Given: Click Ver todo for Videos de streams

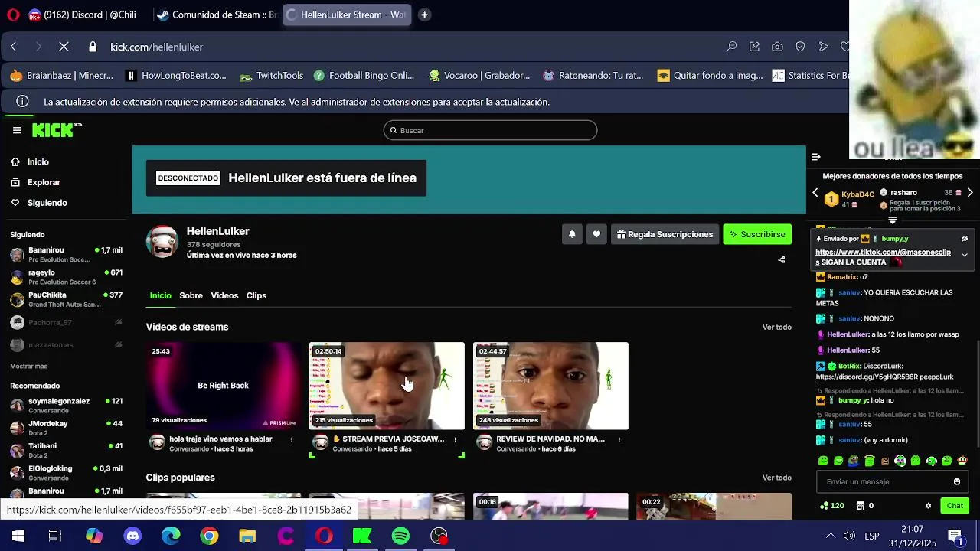Looking at the screenshot, I should click(777, 328).
